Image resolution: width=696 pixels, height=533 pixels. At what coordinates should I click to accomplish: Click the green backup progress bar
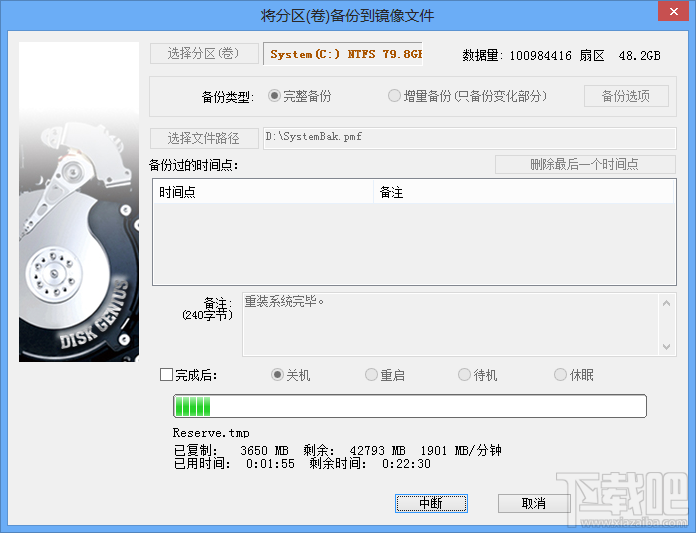(410, 406)
